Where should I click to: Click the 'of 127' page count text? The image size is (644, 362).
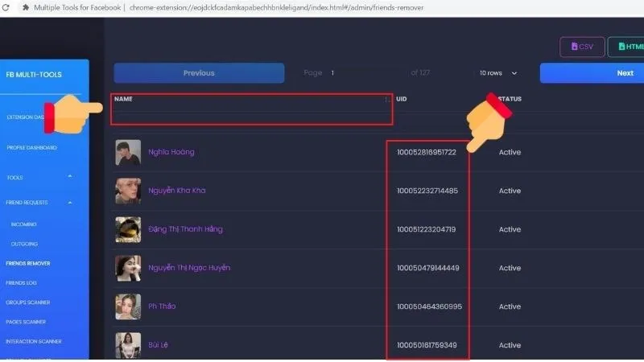[420, 73]
